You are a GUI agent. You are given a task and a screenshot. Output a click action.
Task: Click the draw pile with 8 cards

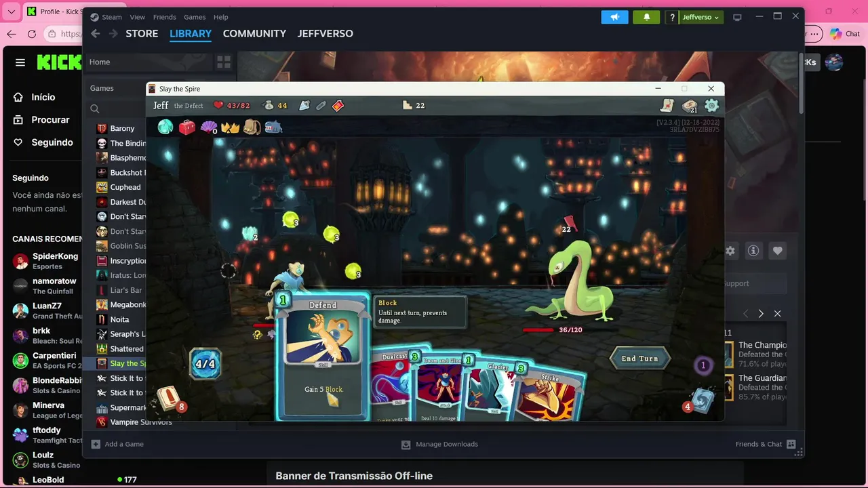click(x=168, y=399)
